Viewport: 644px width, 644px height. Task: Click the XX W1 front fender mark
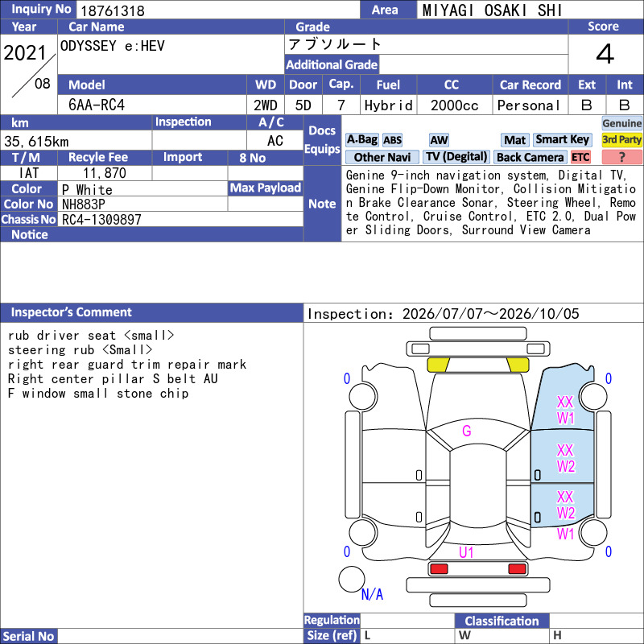[x=565, y=410]
